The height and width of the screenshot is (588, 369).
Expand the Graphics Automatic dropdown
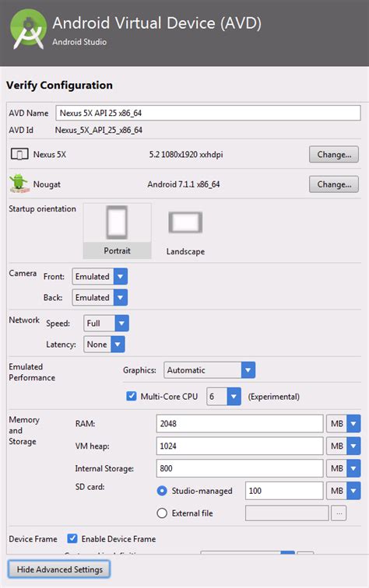[209, 370]
